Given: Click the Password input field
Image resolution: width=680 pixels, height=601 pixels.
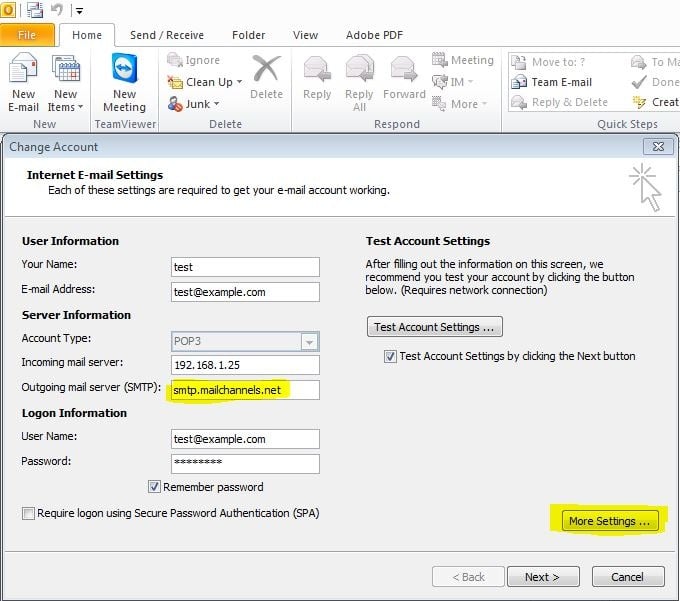Looking at the screenshot, I should click(245, 464).
